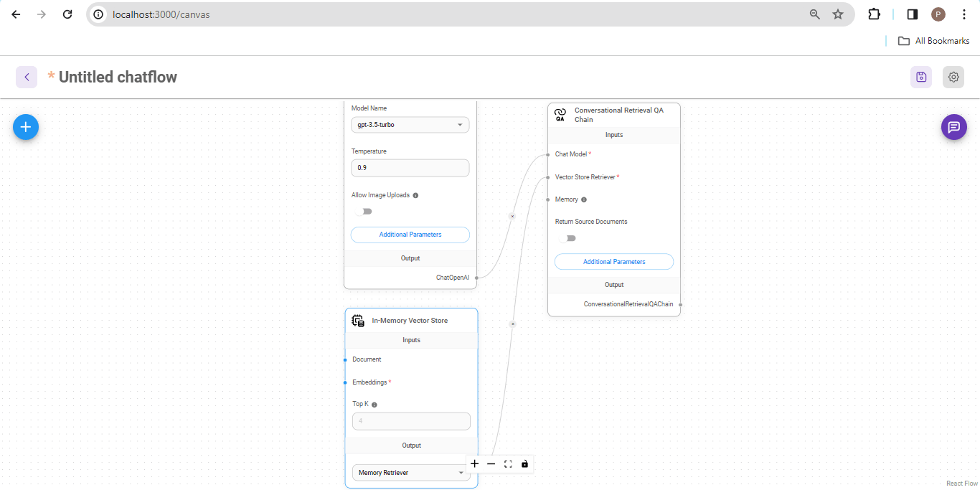Enable Return Source Documents switch
The height and width of the screenshot is (490, 980).
[567, 238]
